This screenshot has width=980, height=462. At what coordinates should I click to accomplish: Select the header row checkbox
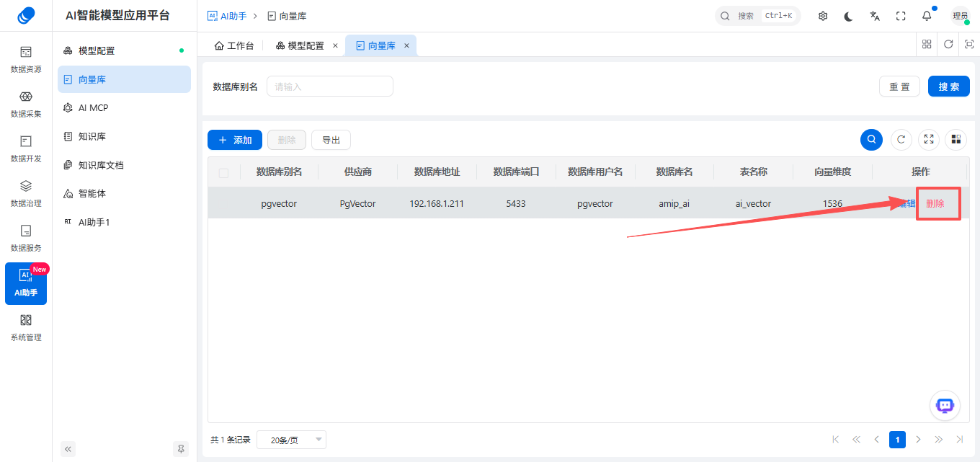(223, 172)
